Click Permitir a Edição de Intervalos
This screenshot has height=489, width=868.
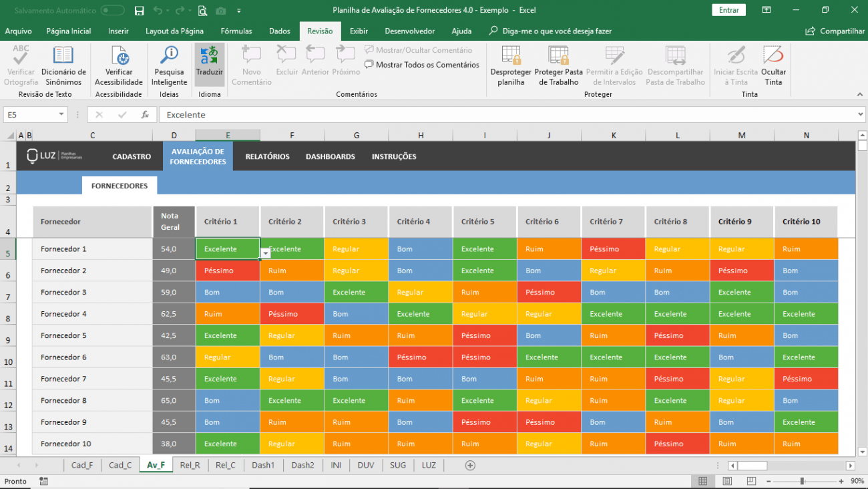click(614, 65)
